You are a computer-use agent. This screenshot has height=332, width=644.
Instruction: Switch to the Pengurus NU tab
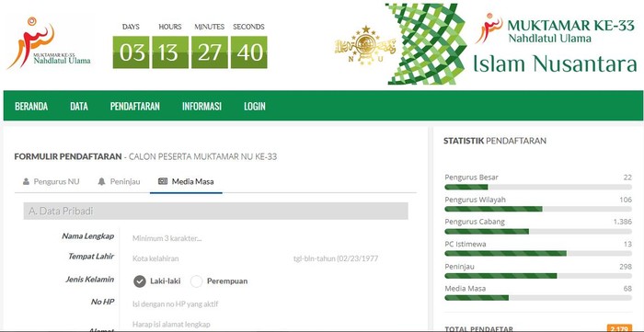[x=52, y=181]
